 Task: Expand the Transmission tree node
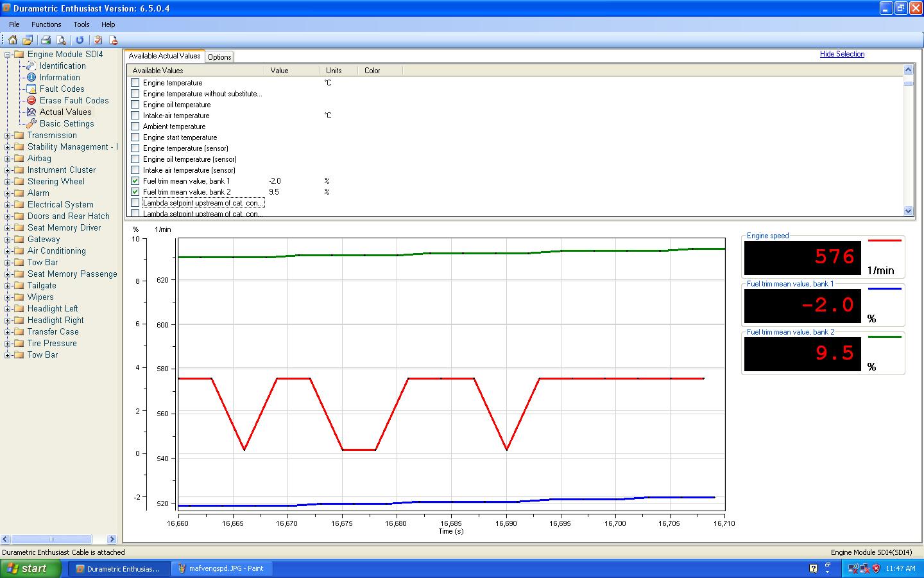(7, 136)
